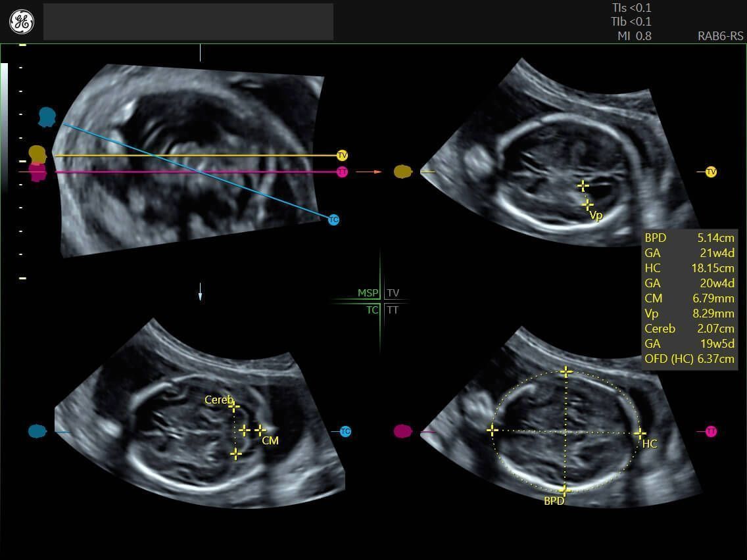
Task: Select the blue head icon in the sagittal view
Action: coord(46,117)
